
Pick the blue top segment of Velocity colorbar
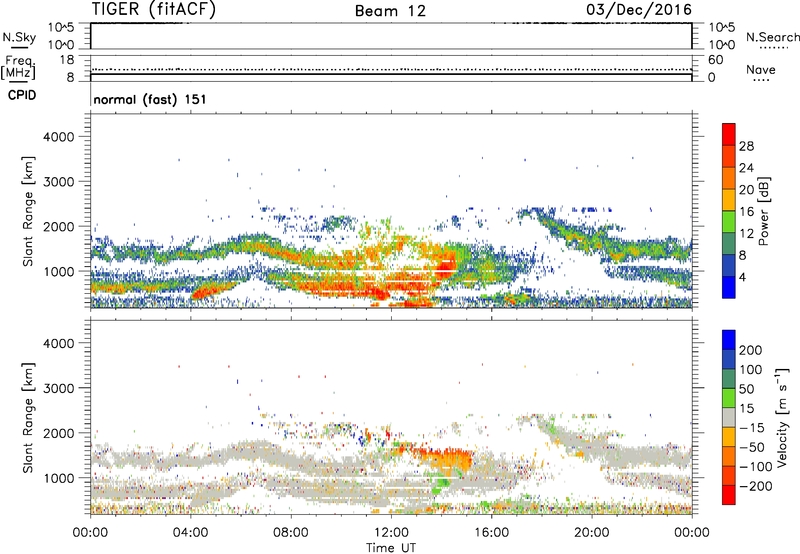729,340
